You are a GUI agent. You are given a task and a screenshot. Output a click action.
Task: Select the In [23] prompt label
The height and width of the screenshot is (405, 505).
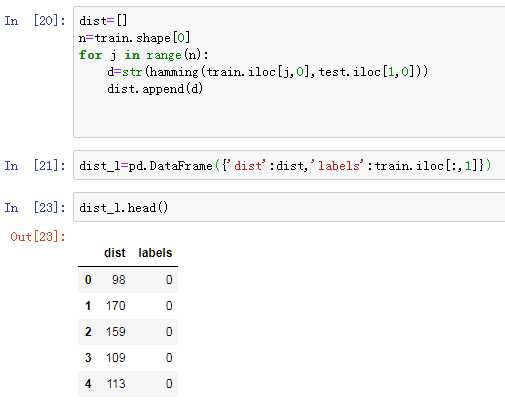(35, 207)
